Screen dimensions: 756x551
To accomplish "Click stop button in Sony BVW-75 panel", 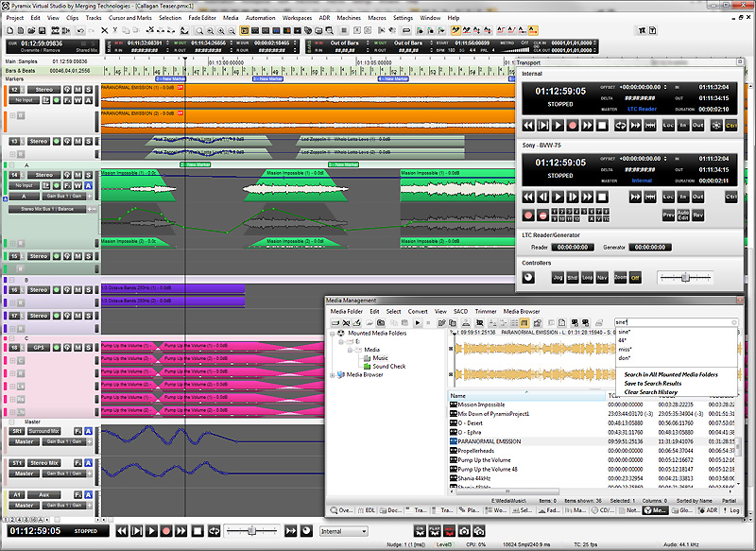I will tap(602, 198).
